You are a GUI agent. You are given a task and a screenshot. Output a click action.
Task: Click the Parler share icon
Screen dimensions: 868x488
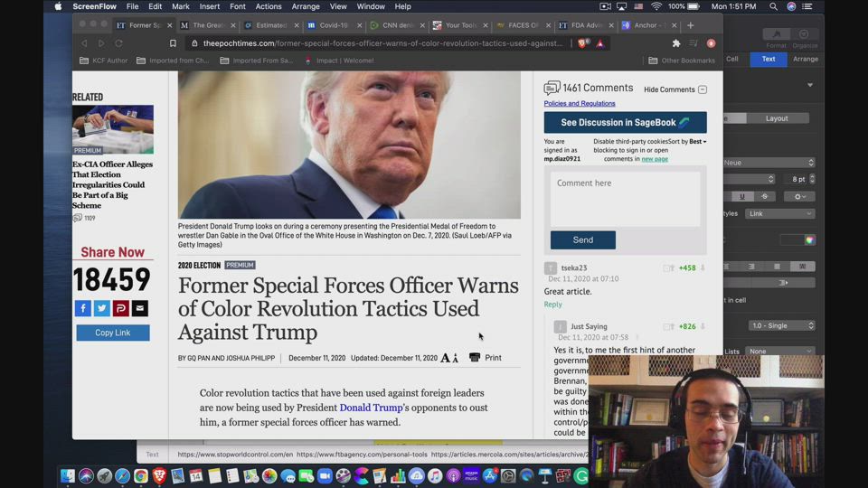click(120, 308)
